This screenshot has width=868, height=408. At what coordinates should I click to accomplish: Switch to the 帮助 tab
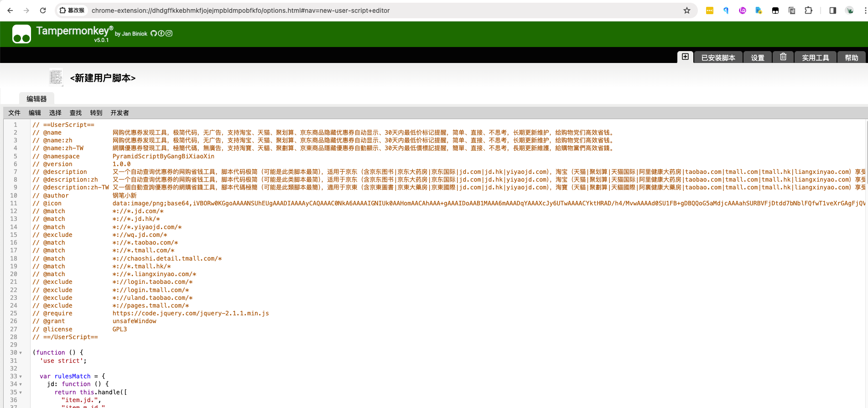852,58
